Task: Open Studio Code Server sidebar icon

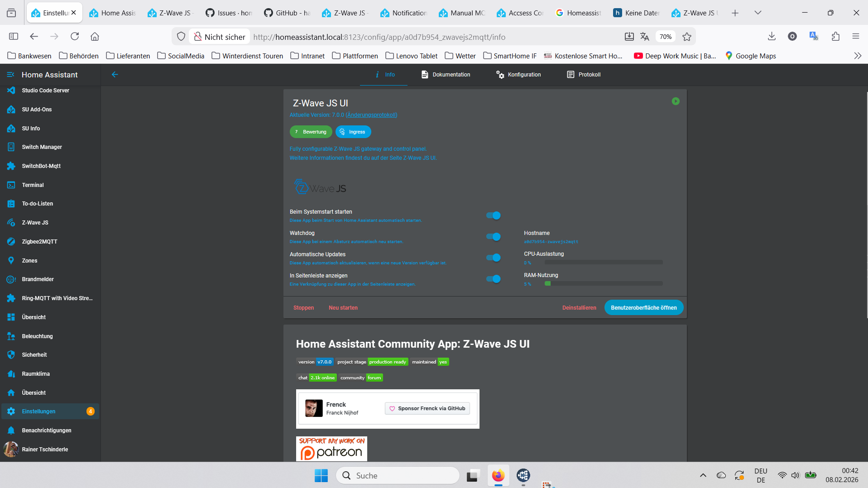Action: (x=11, y=91)
